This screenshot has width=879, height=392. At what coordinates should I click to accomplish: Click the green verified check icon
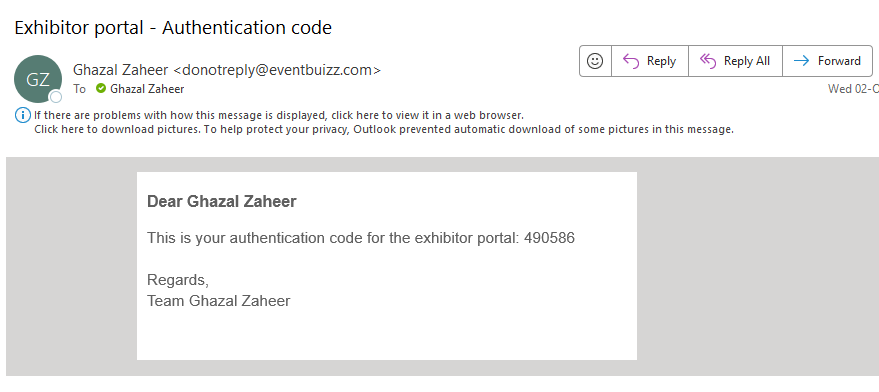(x=101, y=88)
